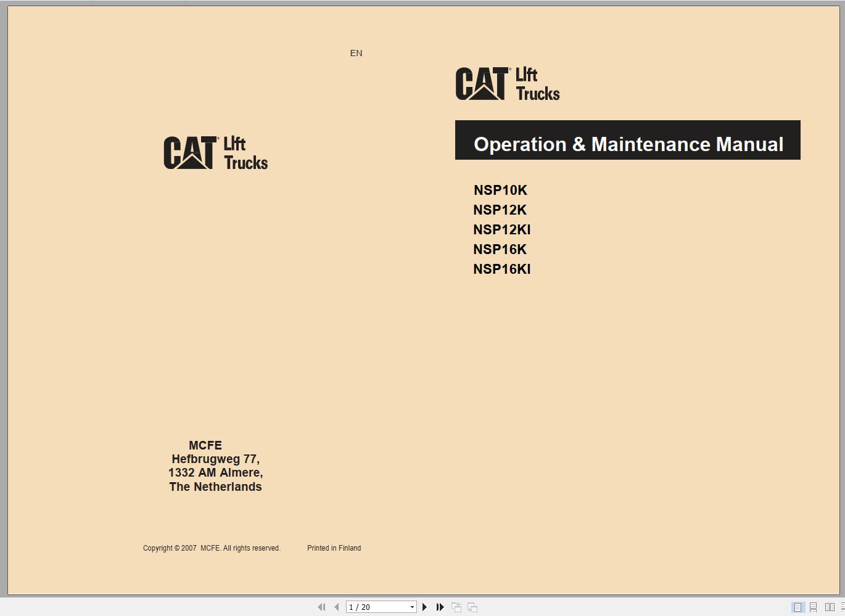
Task: Select the continuous scrolling layout icon
Action: coord(813,607)
